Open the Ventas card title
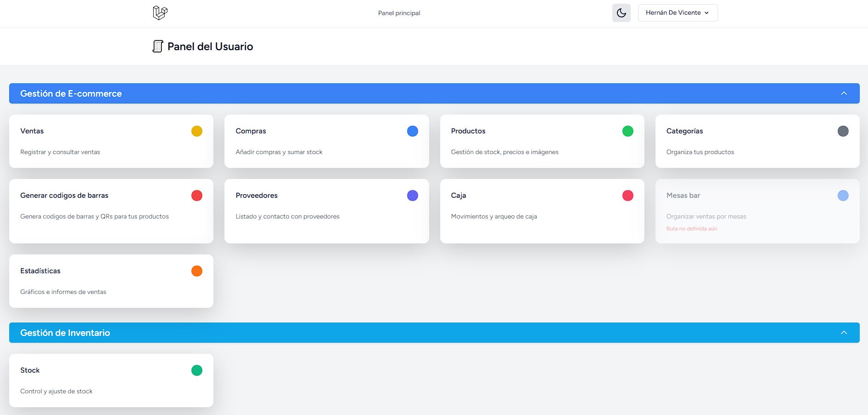Screen dimensions: 868x415 32,131
